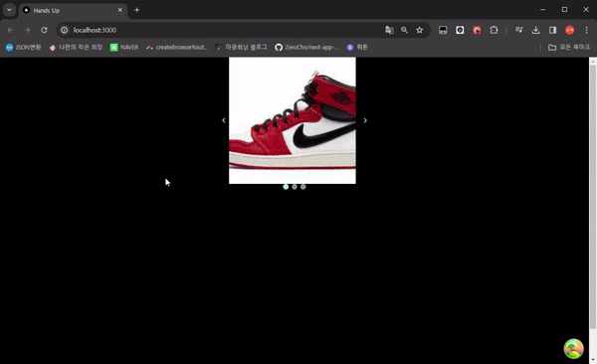The width and height of the screenshot is (597, 364).
Task: Open the Chrome three-dot menu
Action: point(586,30)
